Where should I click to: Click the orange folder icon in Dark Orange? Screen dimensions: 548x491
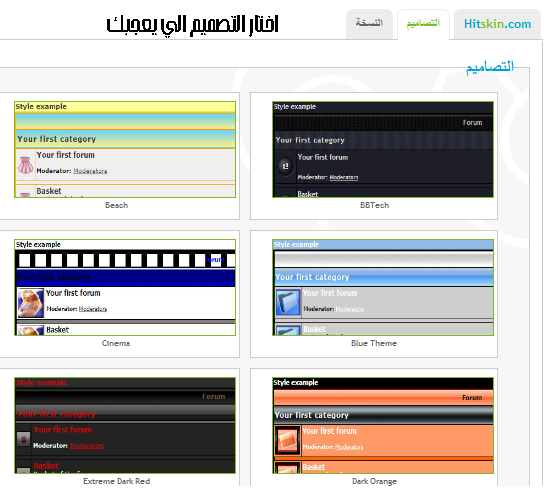288,440
